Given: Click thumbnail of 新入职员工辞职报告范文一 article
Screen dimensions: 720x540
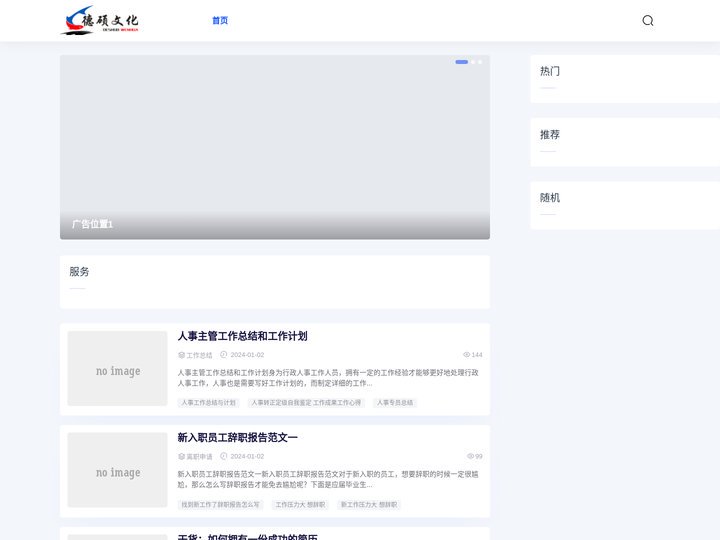Looking at the screenshot, I should (118, 470).
